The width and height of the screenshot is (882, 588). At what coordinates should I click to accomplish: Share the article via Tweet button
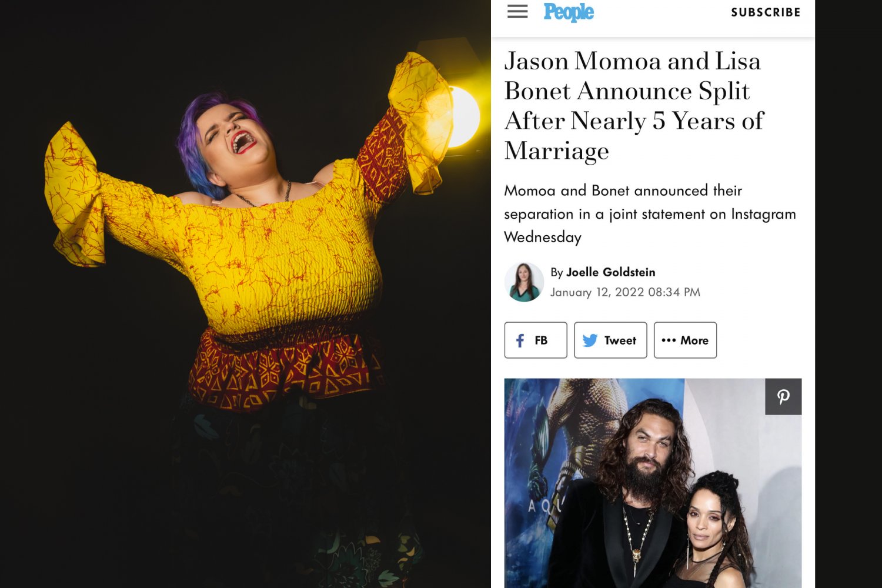click(610, 340)
